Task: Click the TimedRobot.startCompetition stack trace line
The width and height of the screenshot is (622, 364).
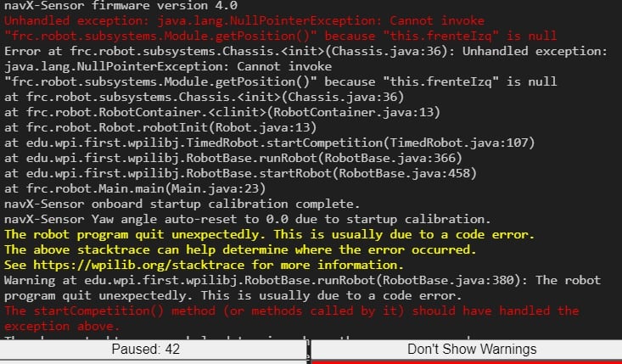Action: (269, 143)
